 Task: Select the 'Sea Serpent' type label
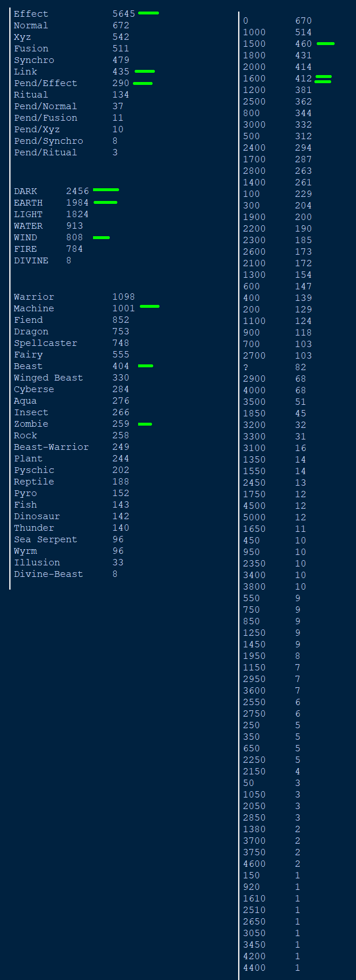tap(46, 539)
